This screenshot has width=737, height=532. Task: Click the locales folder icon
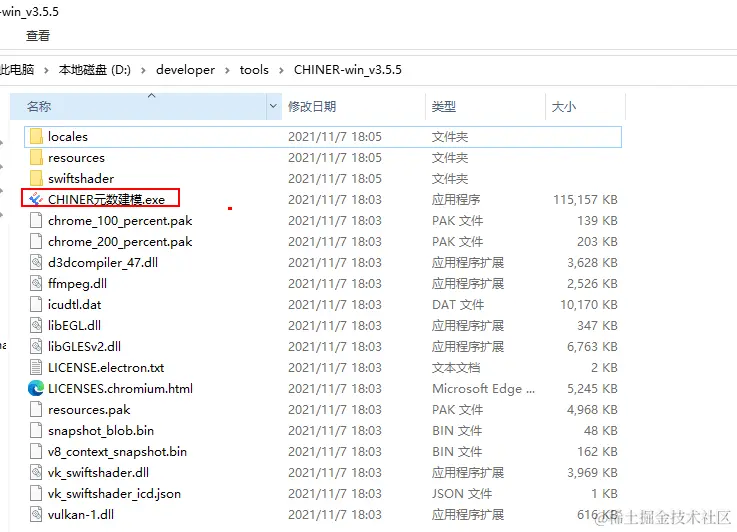click(x=36, y=137)
